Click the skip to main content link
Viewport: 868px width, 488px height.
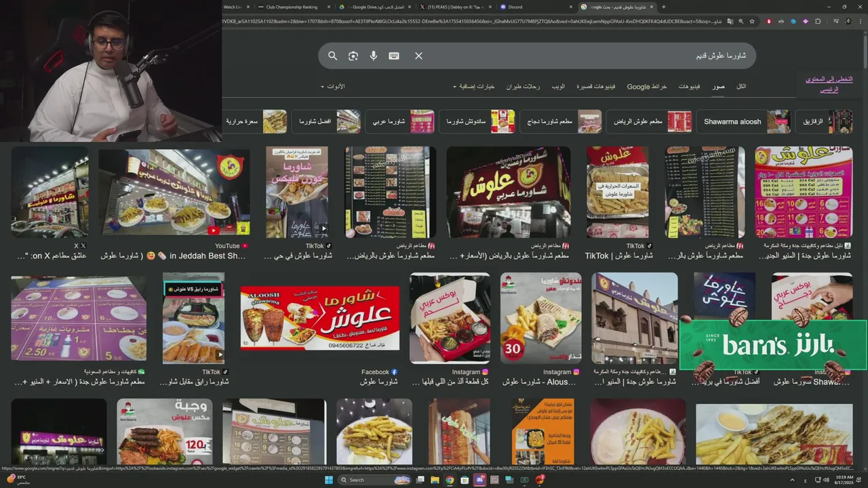(x=829, y=84)
